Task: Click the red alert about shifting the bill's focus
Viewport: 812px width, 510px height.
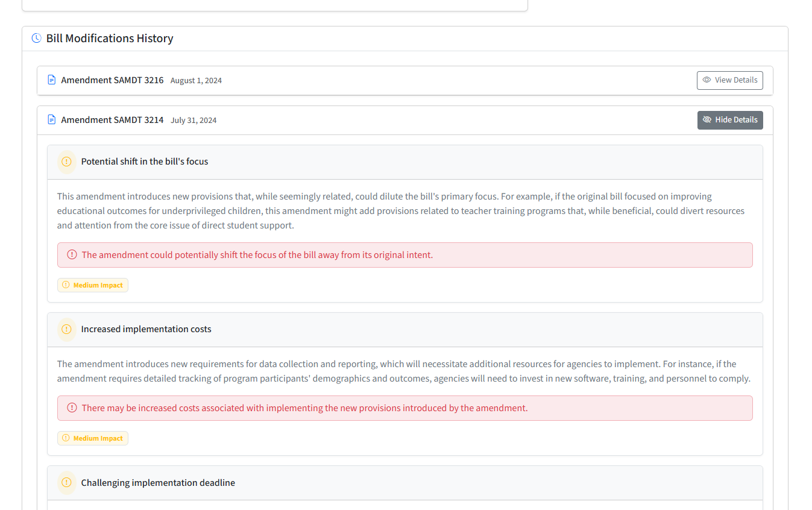Action: [x=405, y=255]
